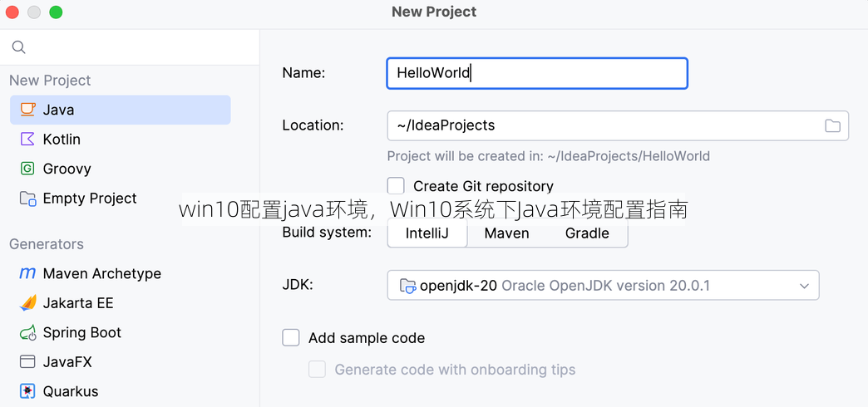Click the Build system: label
Image resolution: width=868 pixels, height=407 pixels.
tap(327, 233)
